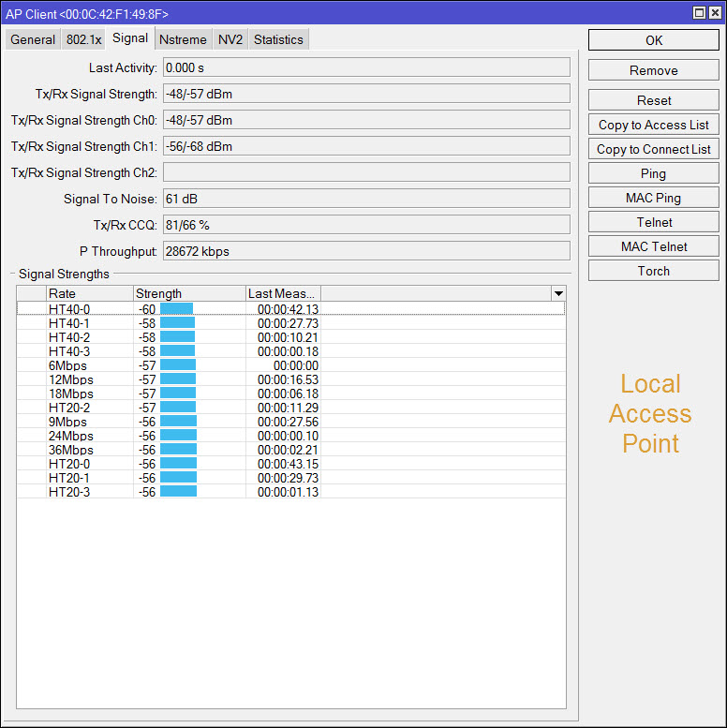Open the Nstreme tab

pos(183,39)
